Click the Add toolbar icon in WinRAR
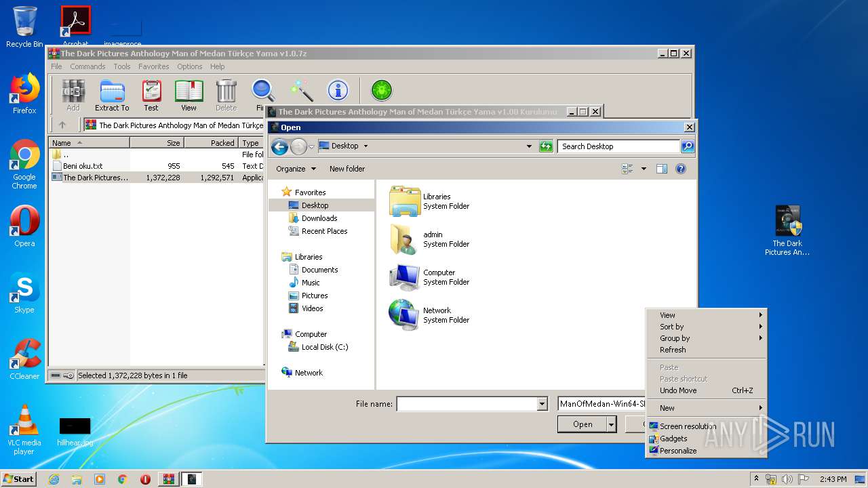 pos(73,95)
